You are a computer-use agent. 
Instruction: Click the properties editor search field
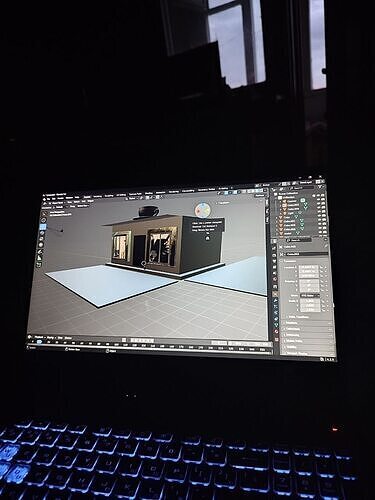pyautogui.click(x=299, y=240)
